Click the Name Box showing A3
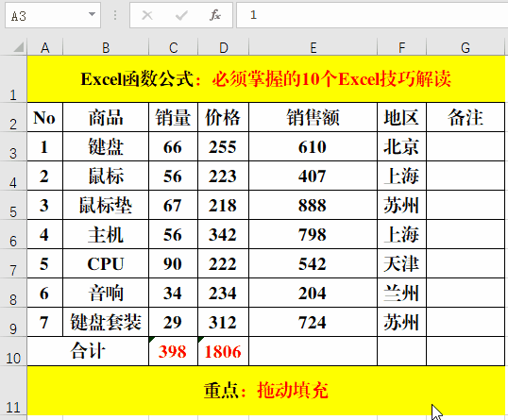 point(53,15)
